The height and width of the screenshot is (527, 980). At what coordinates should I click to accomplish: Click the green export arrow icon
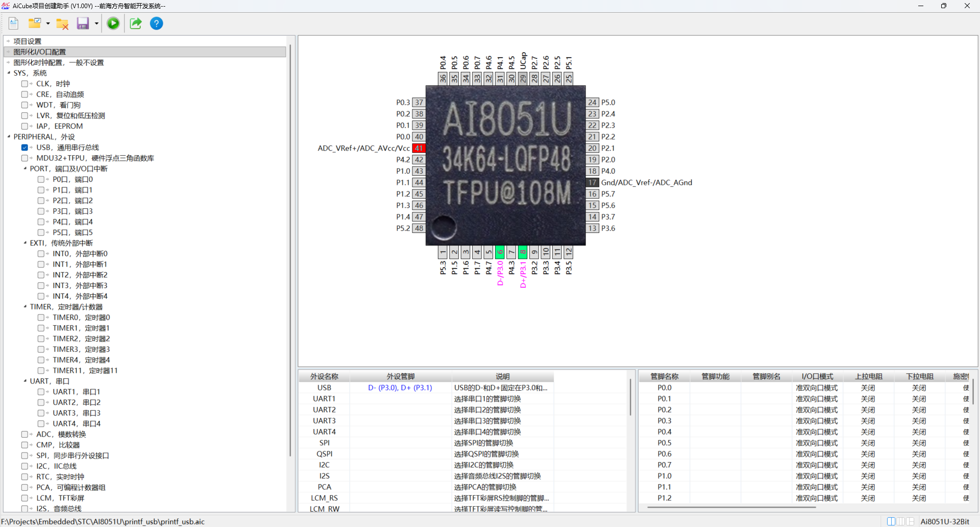pyautogui.click(x=135, y=23)
